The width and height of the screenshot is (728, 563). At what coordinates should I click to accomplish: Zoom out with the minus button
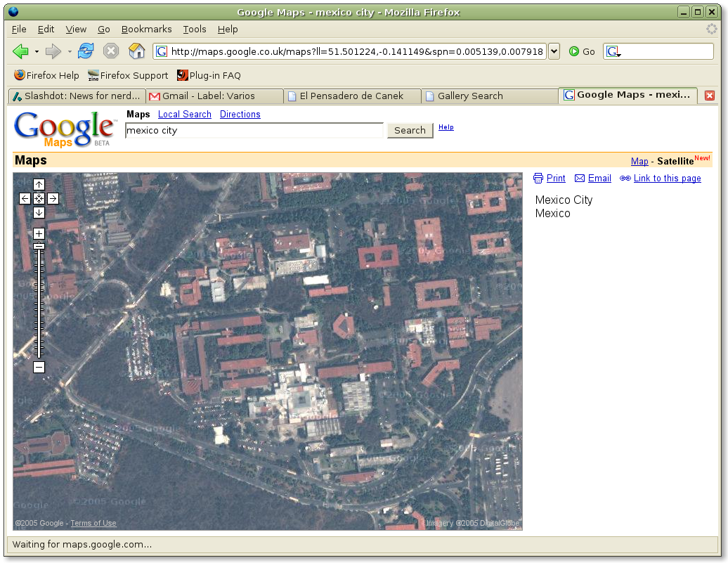(x=39, y=368)
